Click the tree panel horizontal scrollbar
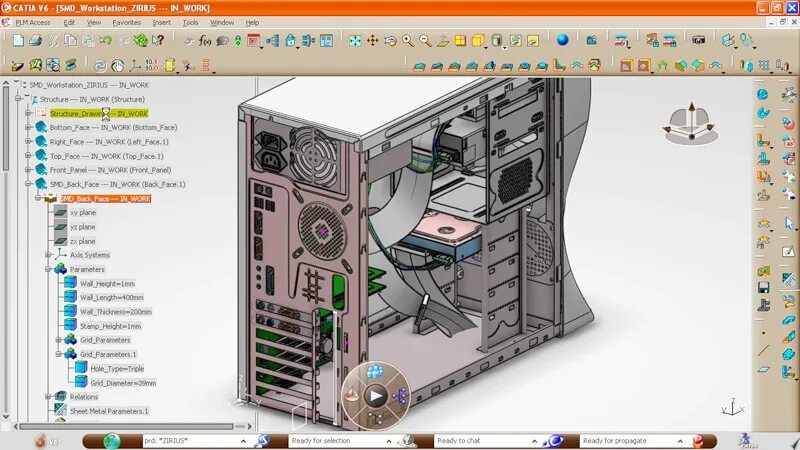The height and width of the screenshot is (450, 800). tap(127, 426)
